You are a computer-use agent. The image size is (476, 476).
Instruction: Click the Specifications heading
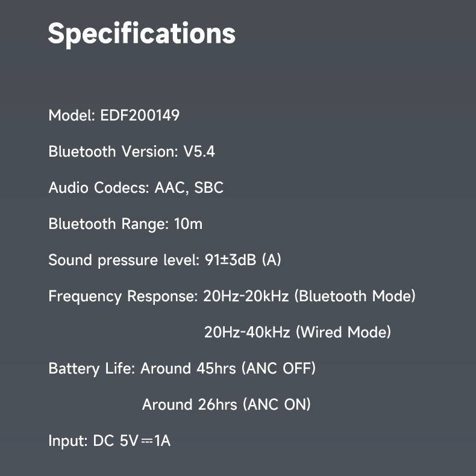point(142,33)
